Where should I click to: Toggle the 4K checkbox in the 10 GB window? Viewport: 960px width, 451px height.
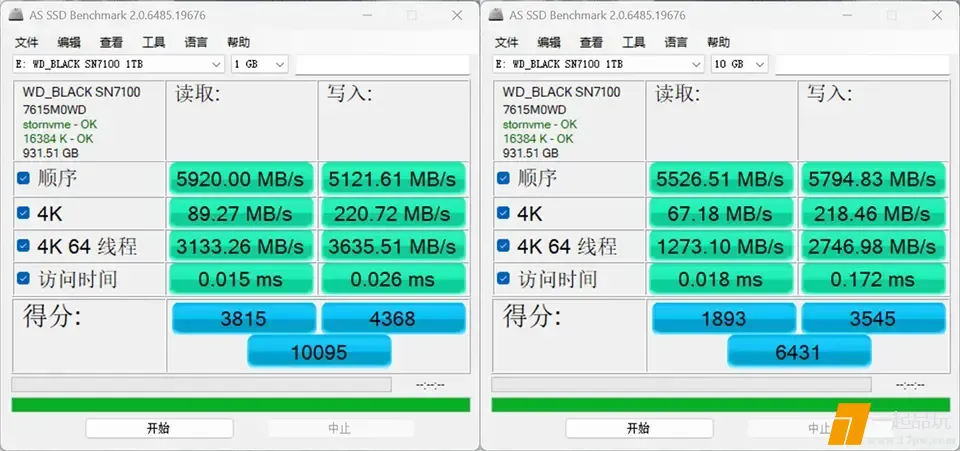pos(503,213)
